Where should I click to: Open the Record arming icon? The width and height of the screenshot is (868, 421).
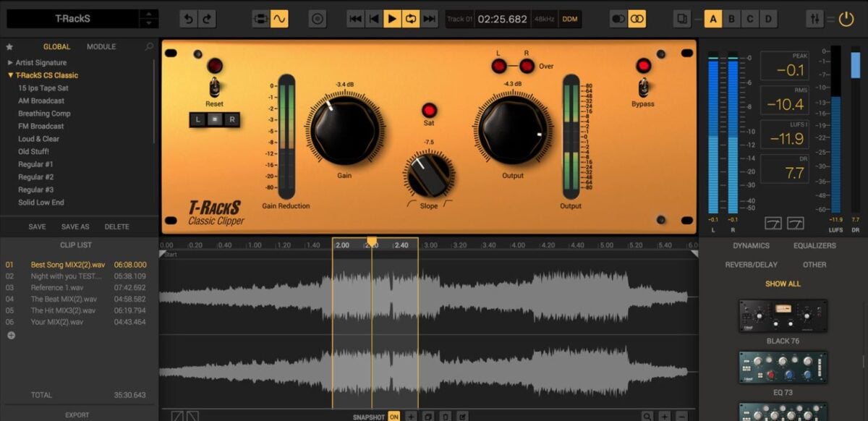click(x=318, y=19)
